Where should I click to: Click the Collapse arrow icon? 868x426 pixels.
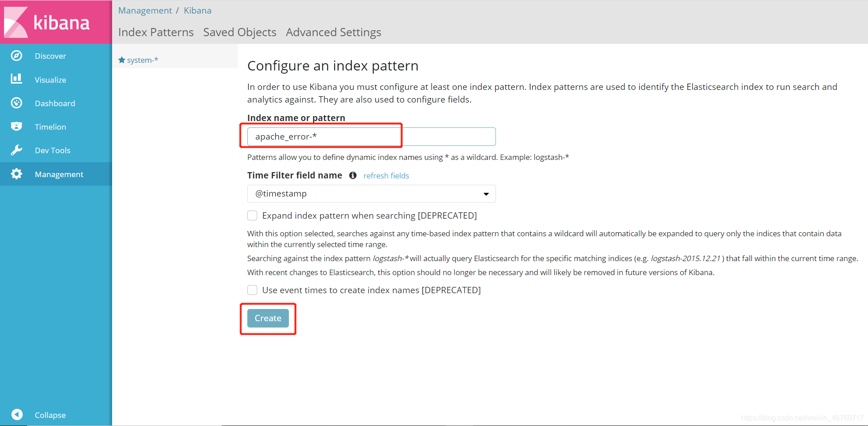pos(17,414)
